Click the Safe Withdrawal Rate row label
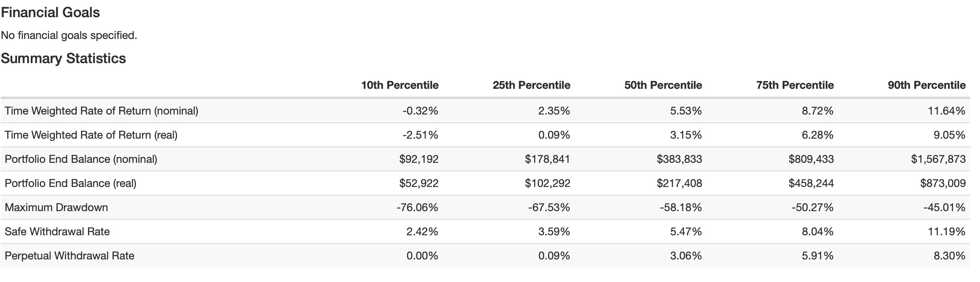 point(57,232)
